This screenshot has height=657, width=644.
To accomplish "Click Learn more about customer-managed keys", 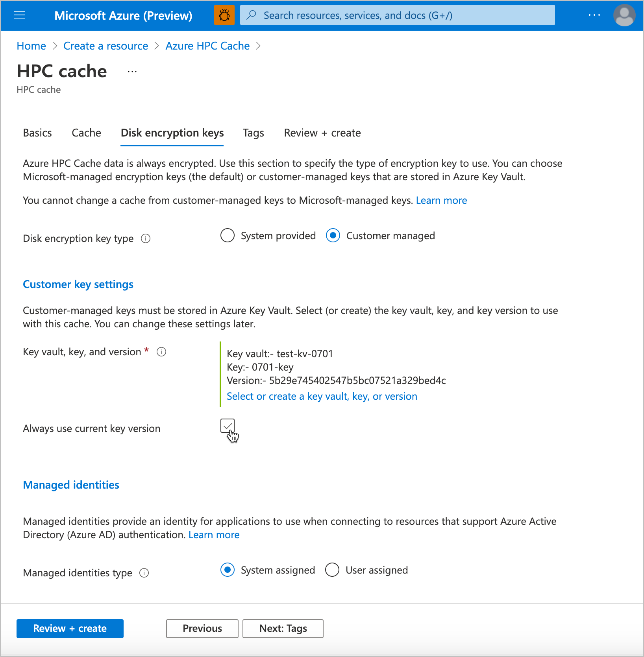I will pos(441,200).
